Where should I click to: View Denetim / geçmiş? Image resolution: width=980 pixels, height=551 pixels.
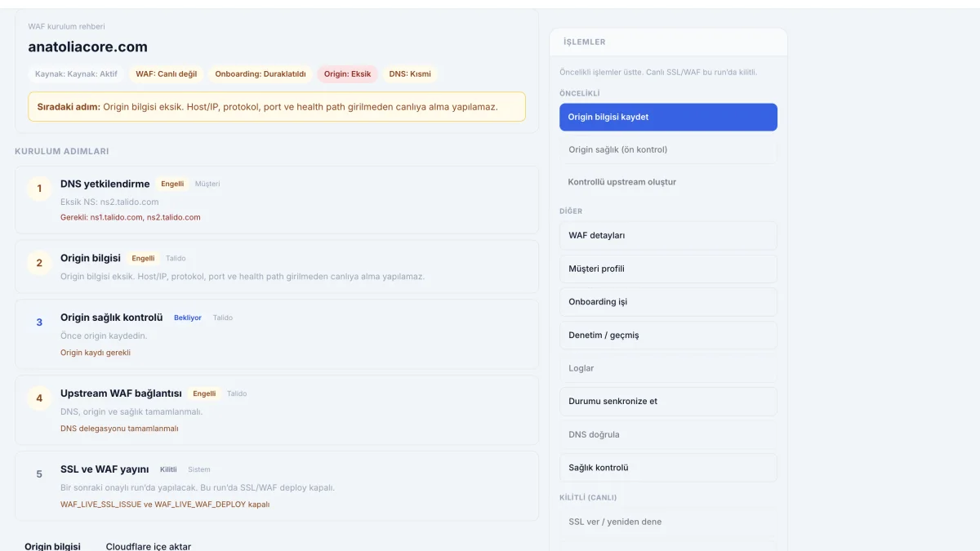tap(668, 335)
